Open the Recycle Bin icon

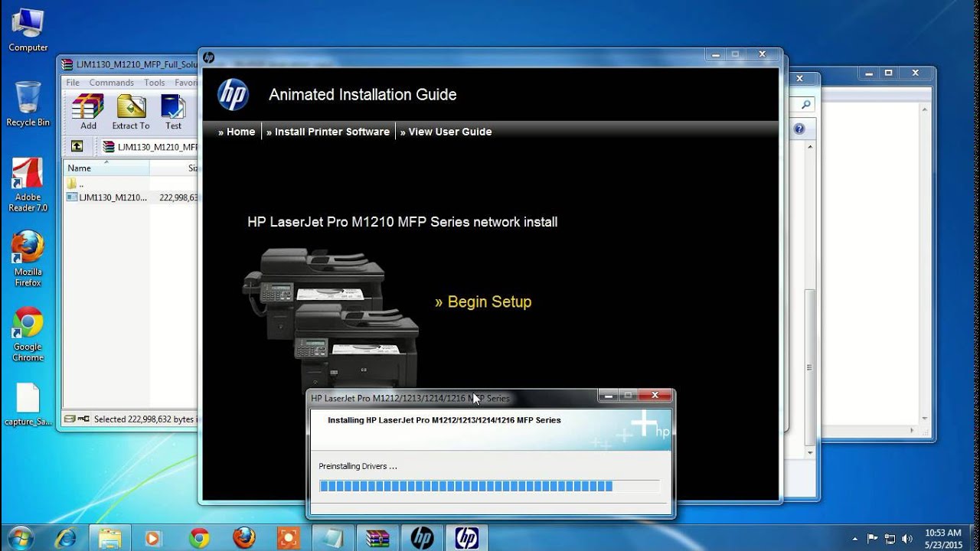(x=28, y=104)
